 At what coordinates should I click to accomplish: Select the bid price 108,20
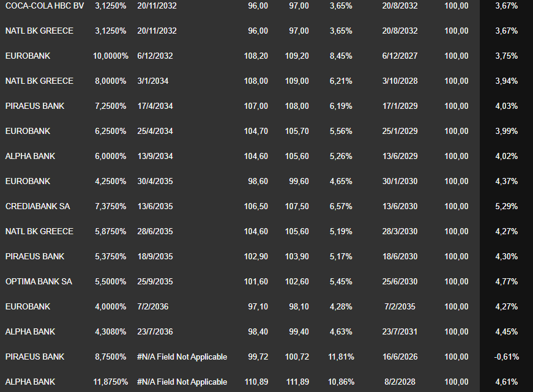click(256, 56)
